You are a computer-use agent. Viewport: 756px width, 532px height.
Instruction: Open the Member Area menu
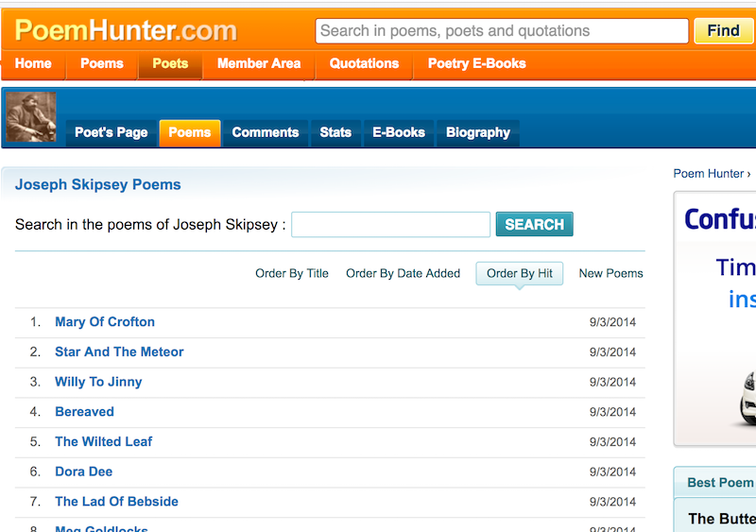pyautogui.click(x=258, y=63)
